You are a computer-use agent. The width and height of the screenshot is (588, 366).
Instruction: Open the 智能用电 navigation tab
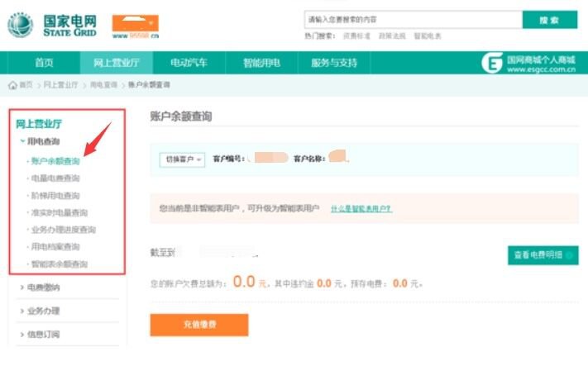click(261, 63)
